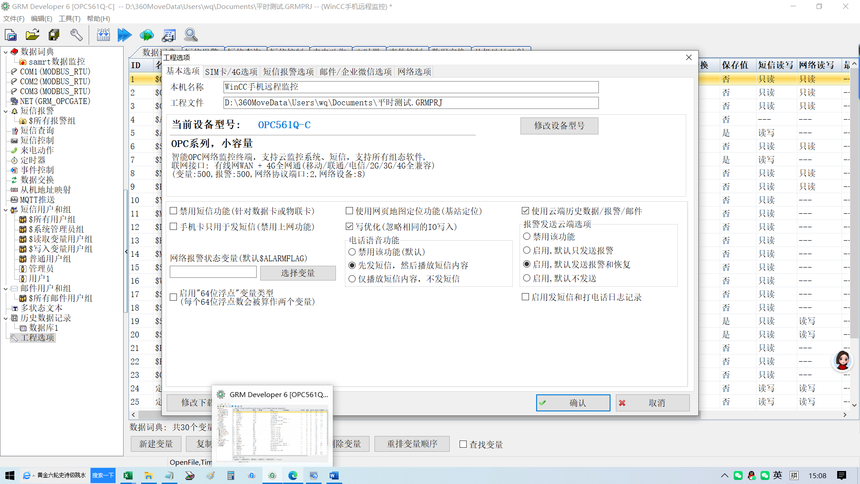Select 数据库1 in the tree

click(43, 328)
